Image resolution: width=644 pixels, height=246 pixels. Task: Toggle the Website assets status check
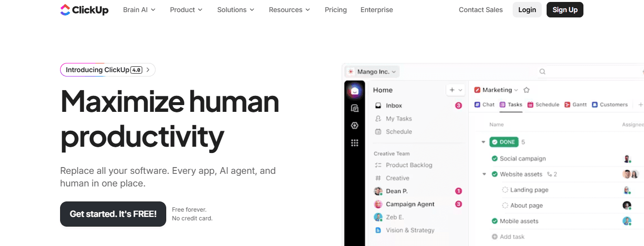[x=495, y=174]
